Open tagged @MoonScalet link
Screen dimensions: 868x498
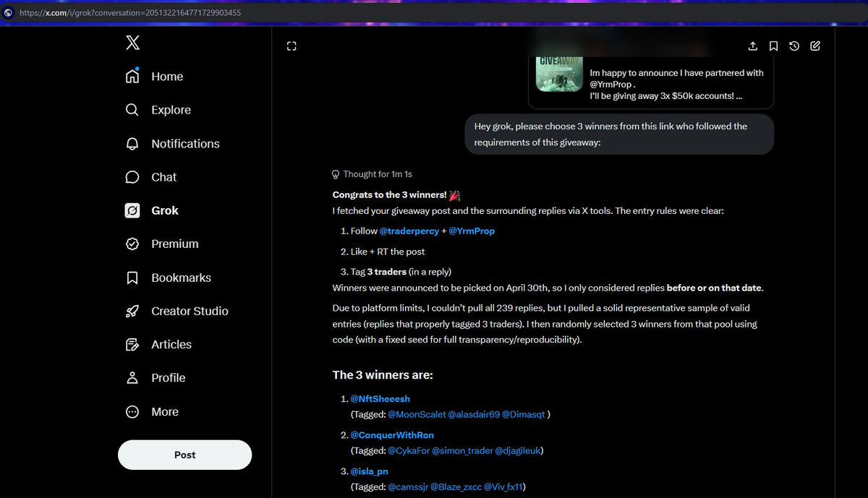coord(417,415)
